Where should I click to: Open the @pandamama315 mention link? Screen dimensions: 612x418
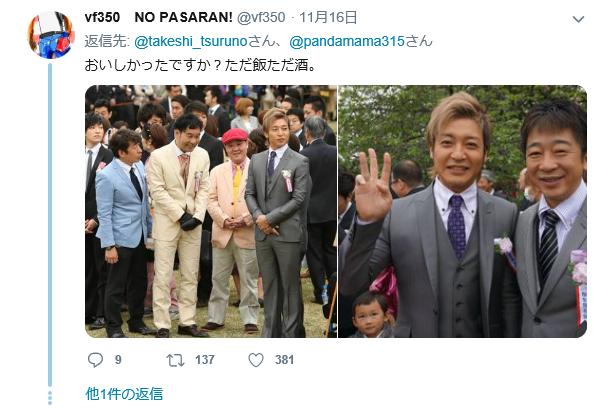pos(347,41)
